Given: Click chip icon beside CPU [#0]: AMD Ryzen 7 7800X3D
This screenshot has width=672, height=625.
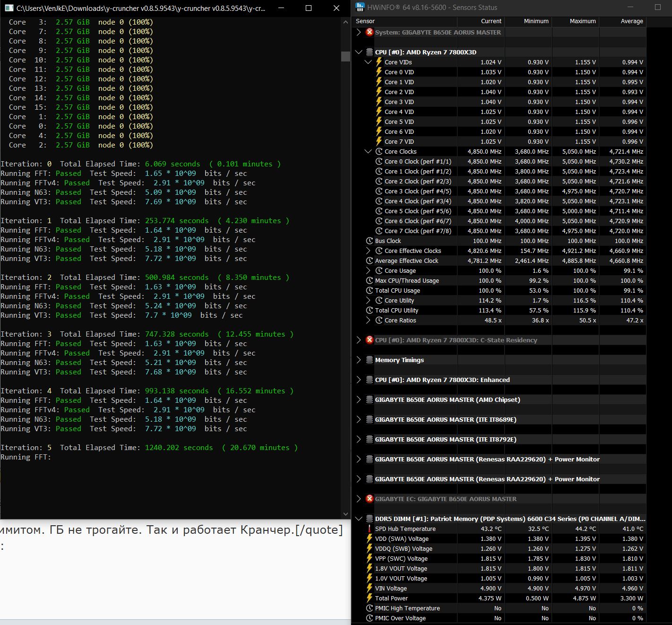Looking at the screenshot, I should (x=370, y=52).
